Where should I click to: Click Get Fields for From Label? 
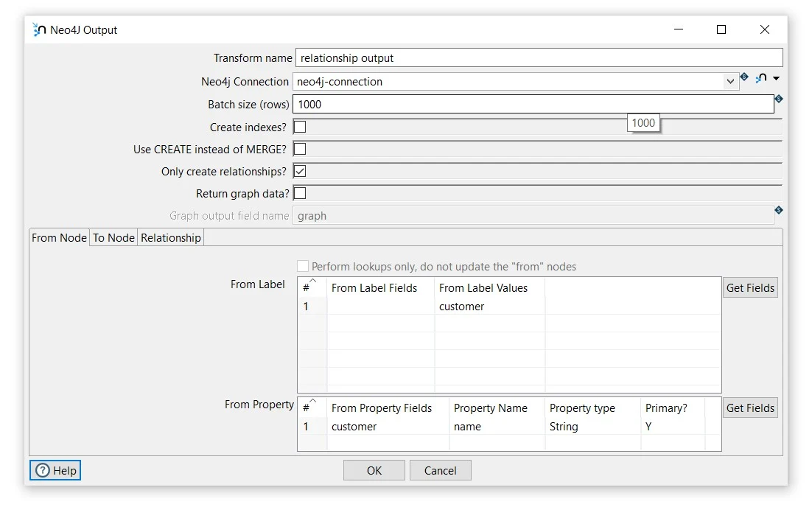pyautogui.click(x=750, y=288)
